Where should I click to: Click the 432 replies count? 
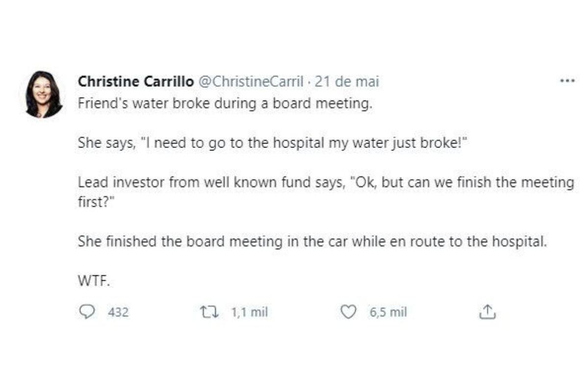(x=118, y=312)
